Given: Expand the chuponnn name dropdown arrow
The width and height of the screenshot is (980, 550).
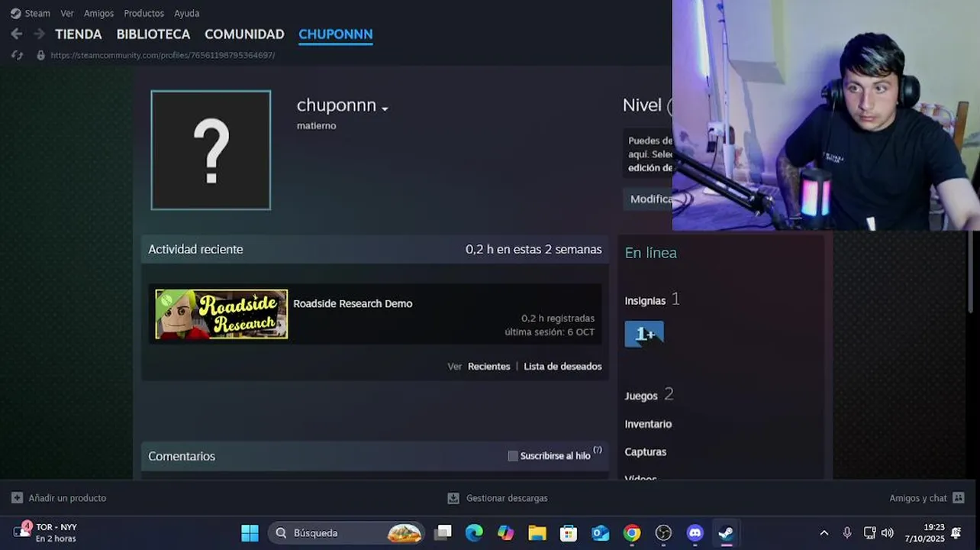Looking at the screenshot, I should click(x=385, y=108).
